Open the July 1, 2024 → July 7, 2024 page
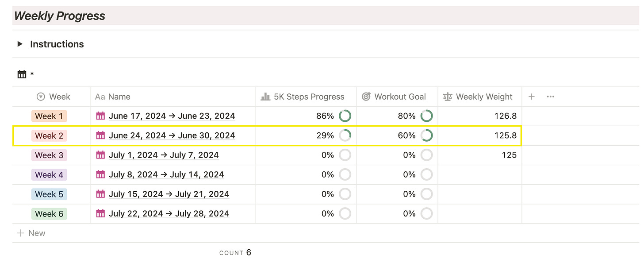The image size is (644, 263). click(x=164, y=155)
